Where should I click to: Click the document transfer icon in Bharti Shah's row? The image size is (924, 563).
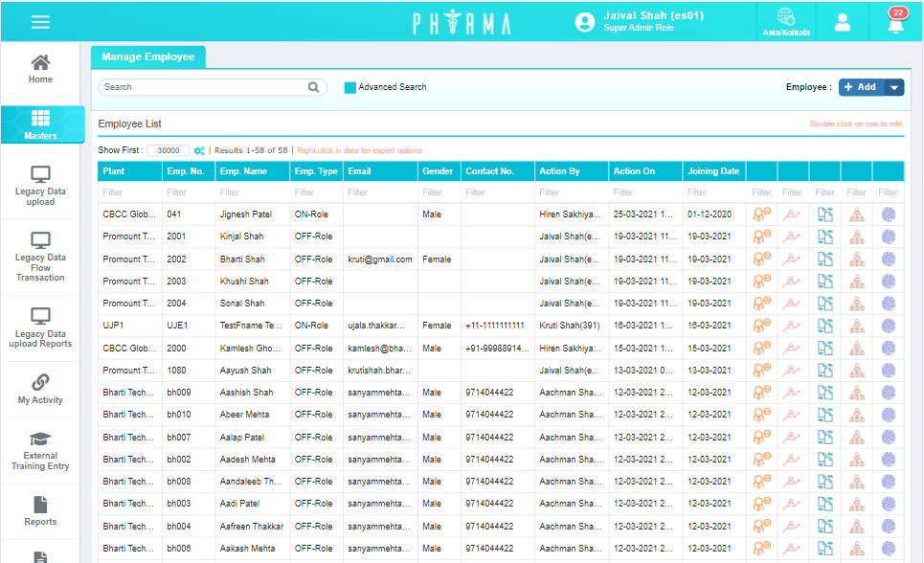coord(824,259)
